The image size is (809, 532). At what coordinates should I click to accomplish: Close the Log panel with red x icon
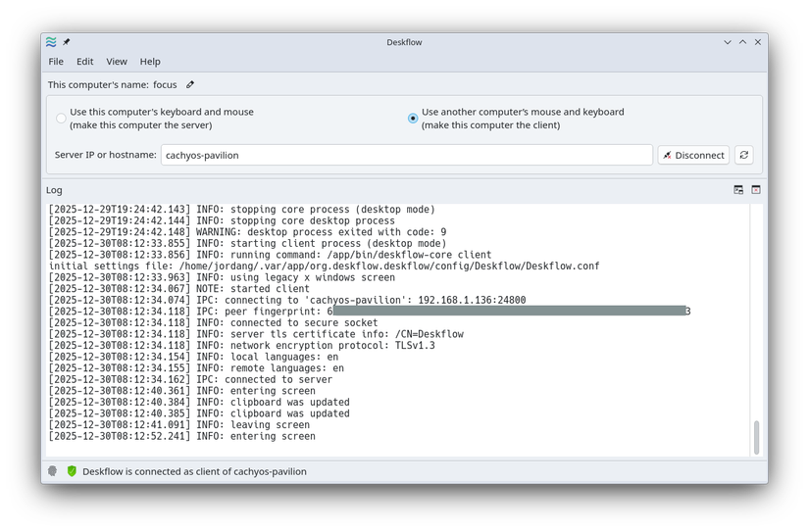pos(756,190)
